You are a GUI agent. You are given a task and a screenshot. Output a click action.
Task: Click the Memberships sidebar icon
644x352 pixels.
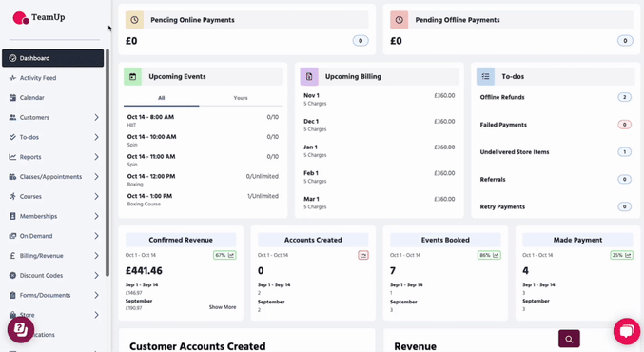point(12,216)
